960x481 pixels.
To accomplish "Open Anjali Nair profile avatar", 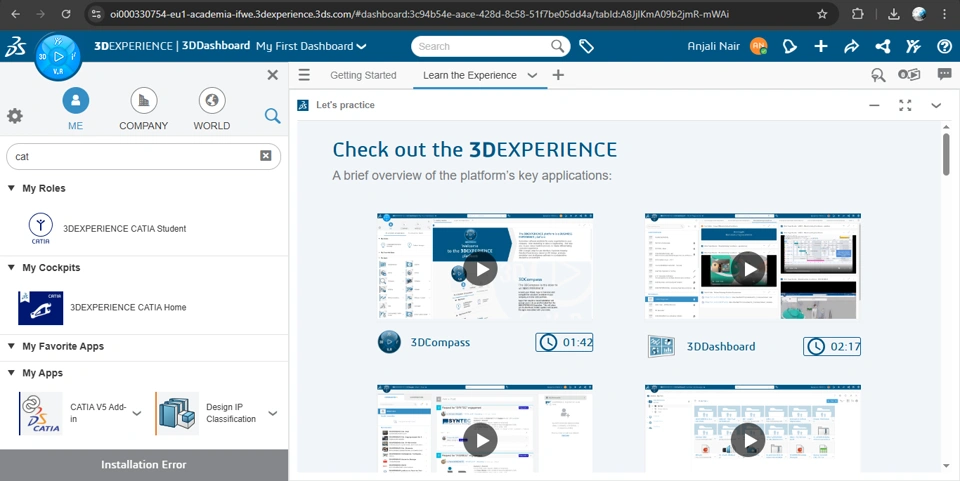I will (759, 46).
